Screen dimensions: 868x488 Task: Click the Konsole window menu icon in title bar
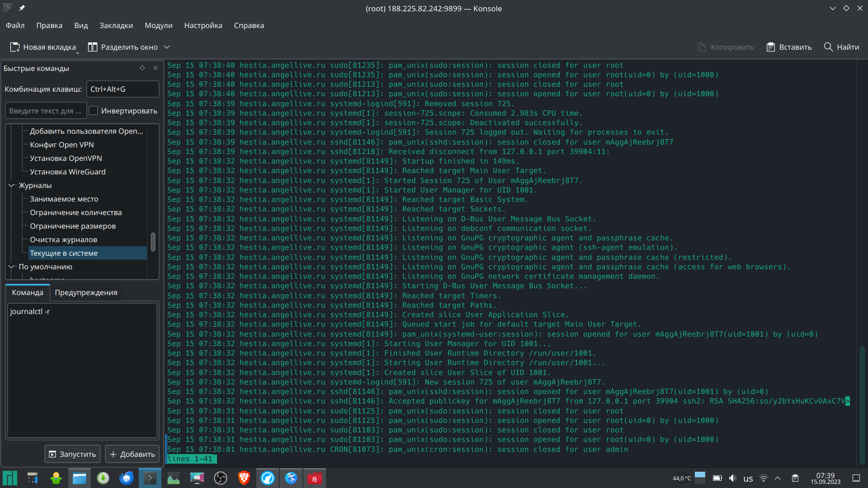[8, 8]
